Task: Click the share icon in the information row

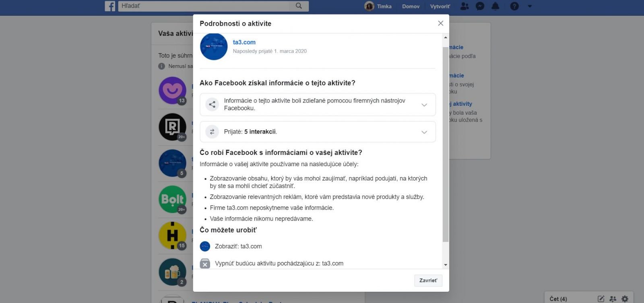Action: coord(212,104)
